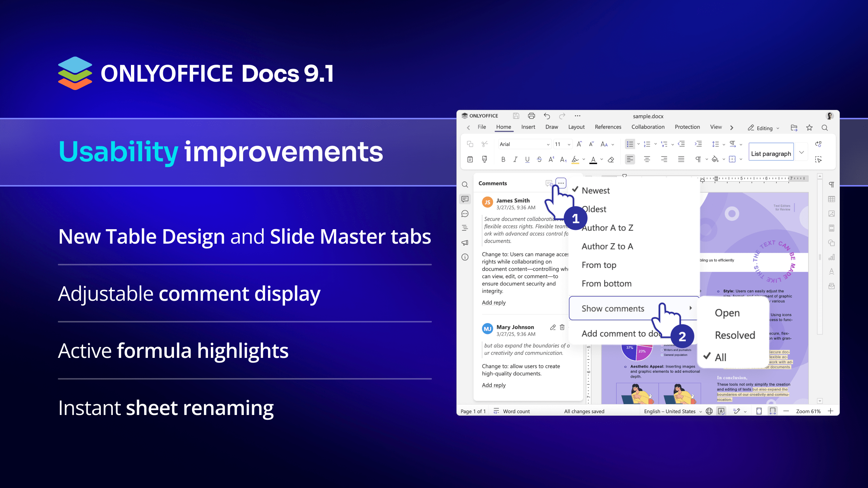Screen dimensions: 868x488
Task: Choose Resolved in Show comments submenu
Action: [735, 335]
